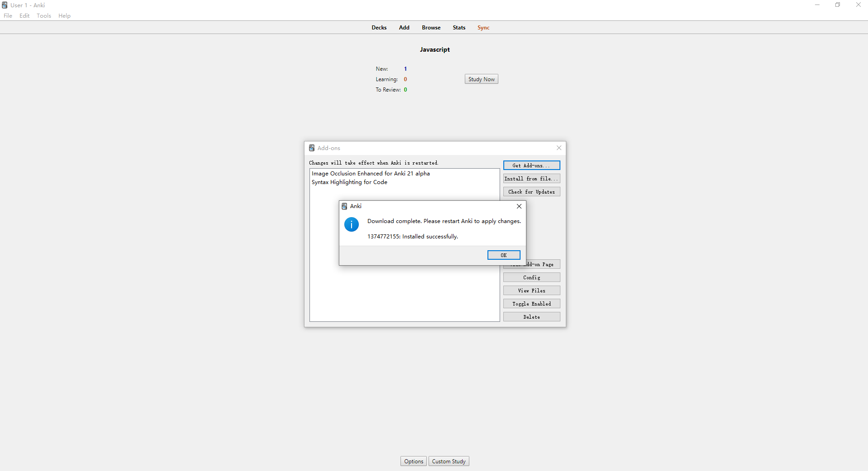The width and height of the screenshot is (868, 471).
Task: Click the Anki app icon in title bar
Action: 5,5
